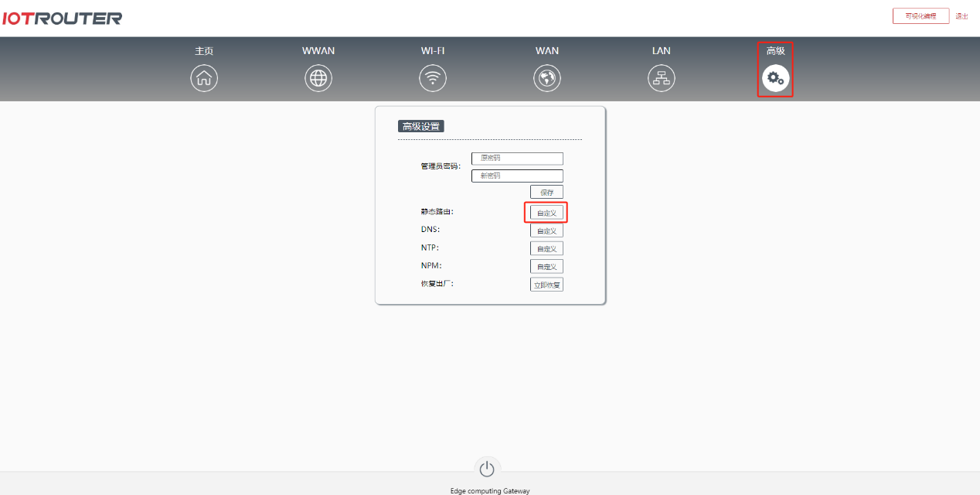
Task: Click 退出 to log out
Action: pyautogui.click(x=961, y=15)
